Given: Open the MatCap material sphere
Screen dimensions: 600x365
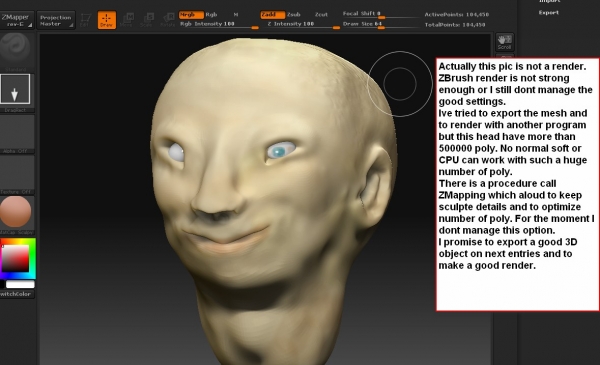Looking at the screenshot, I should [x=16, y=212].
